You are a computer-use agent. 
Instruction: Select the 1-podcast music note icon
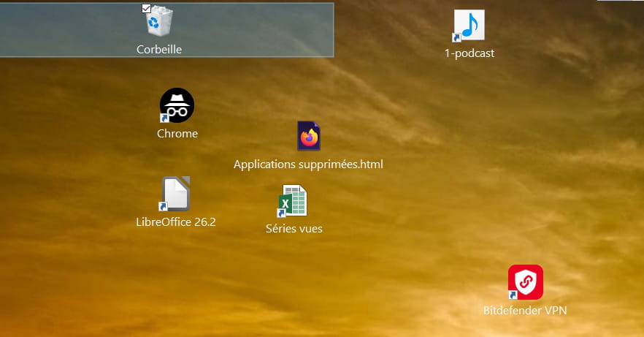(x=469, y=26)
